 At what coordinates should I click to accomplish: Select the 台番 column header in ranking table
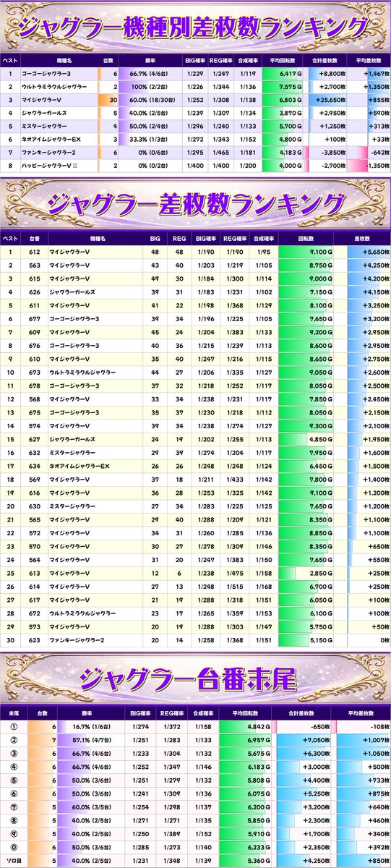(x=35, y=238)
